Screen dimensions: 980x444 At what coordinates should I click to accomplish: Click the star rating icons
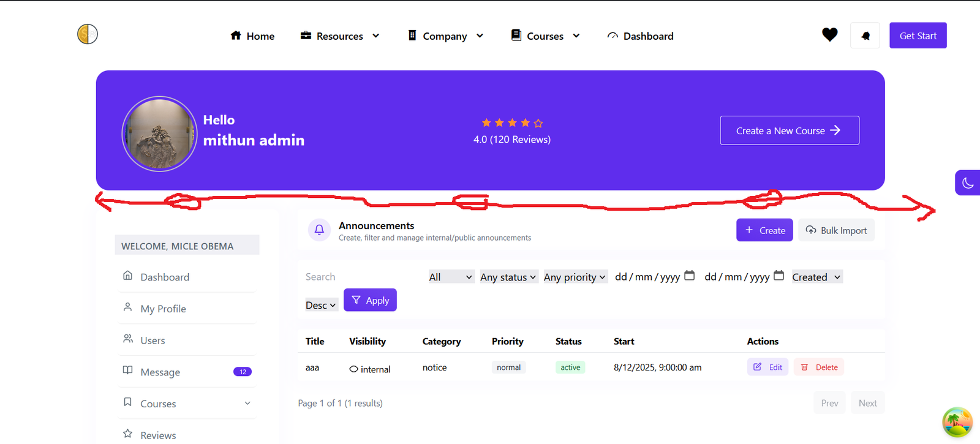[x=512, y=123]
